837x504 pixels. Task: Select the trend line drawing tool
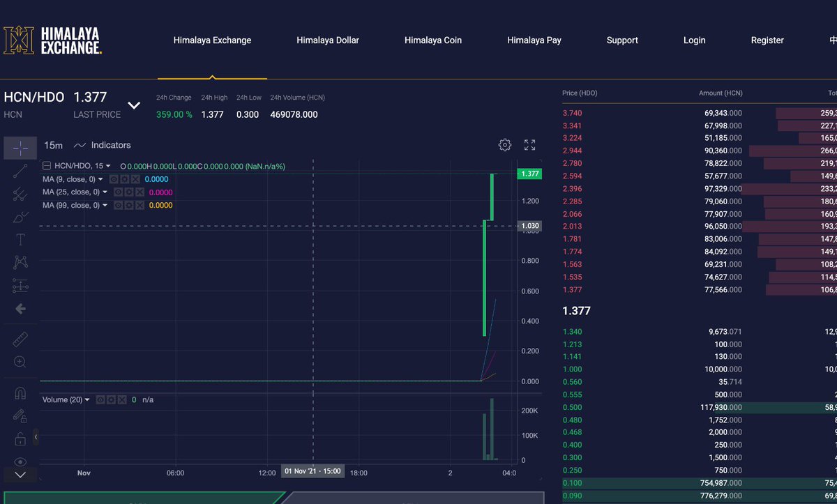pyautogui.click(x=20, y=171)
